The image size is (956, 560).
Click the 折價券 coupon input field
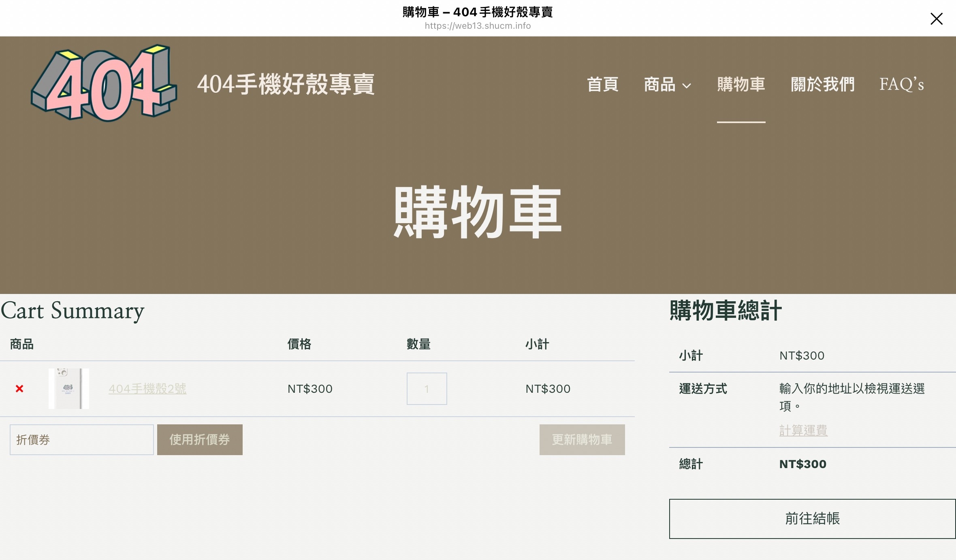point(81,440)
